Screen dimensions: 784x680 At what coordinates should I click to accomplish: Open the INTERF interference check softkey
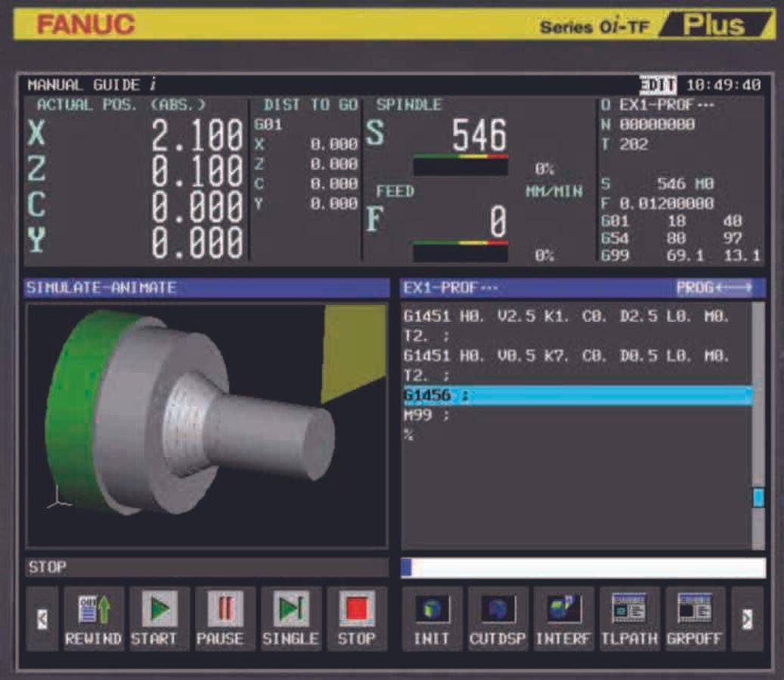pos(563,619)
